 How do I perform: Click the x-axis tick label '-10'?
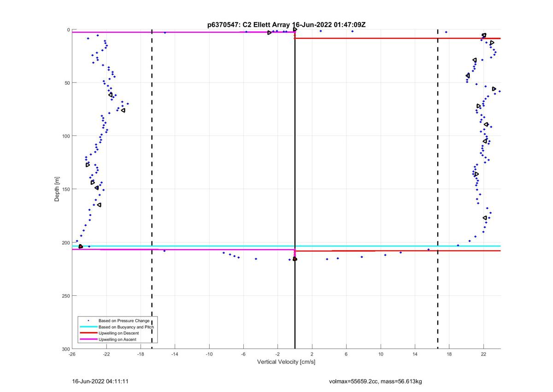point(209,354)
